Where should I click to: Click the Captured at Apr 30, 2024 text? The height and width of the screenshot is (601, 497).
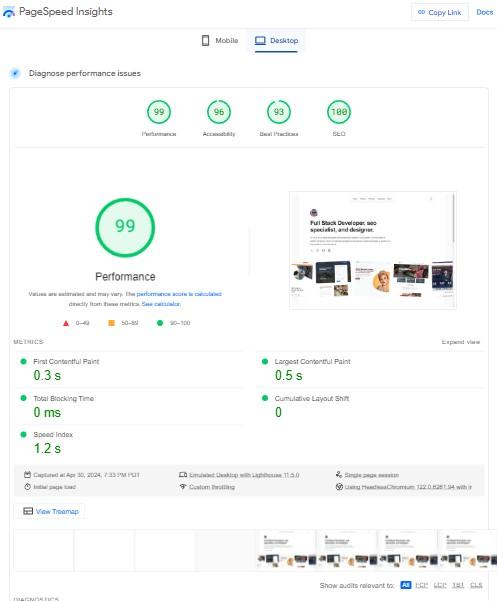point(86,475)
